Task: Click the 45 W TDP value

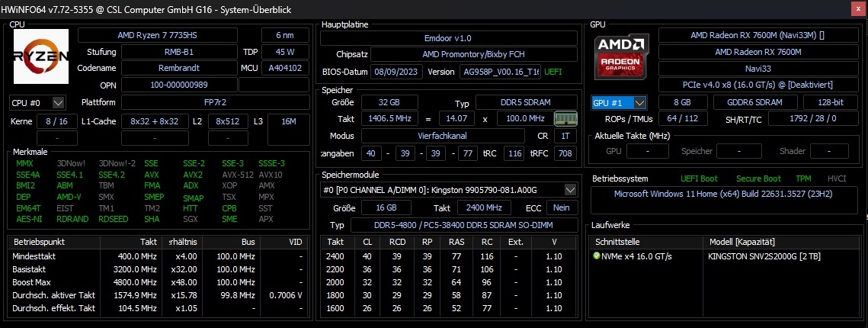Action: [x=285, y=52]
